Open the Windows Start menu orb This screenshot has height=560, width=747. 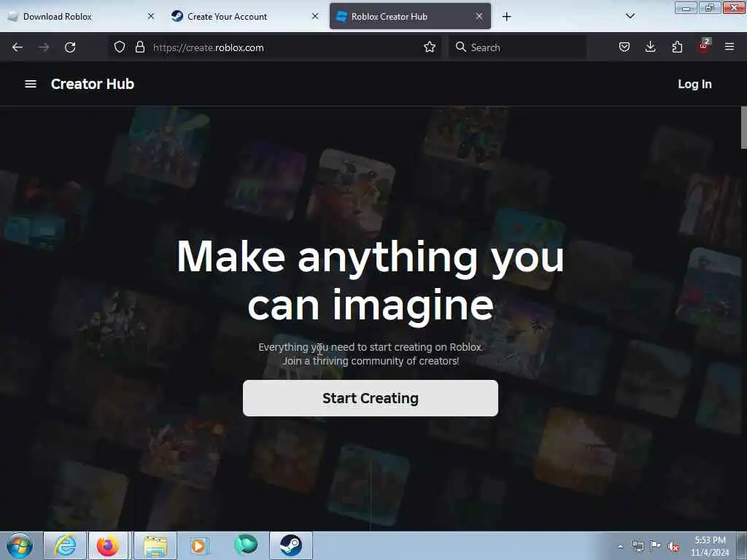tap(19, 545)
